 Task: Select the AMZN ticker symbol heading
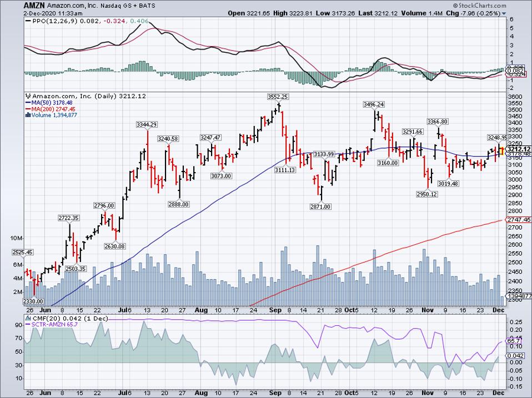point(34,6)
